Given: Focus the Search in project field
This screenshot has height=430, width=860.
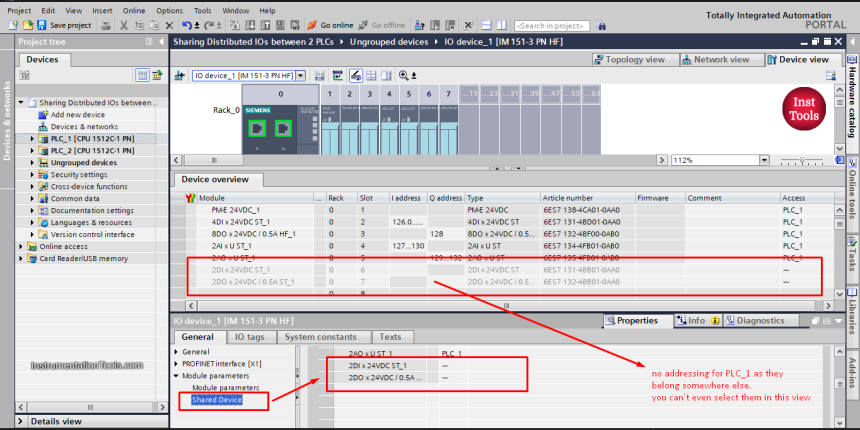Looking at the screenshot, I should [x=552, y=26].
